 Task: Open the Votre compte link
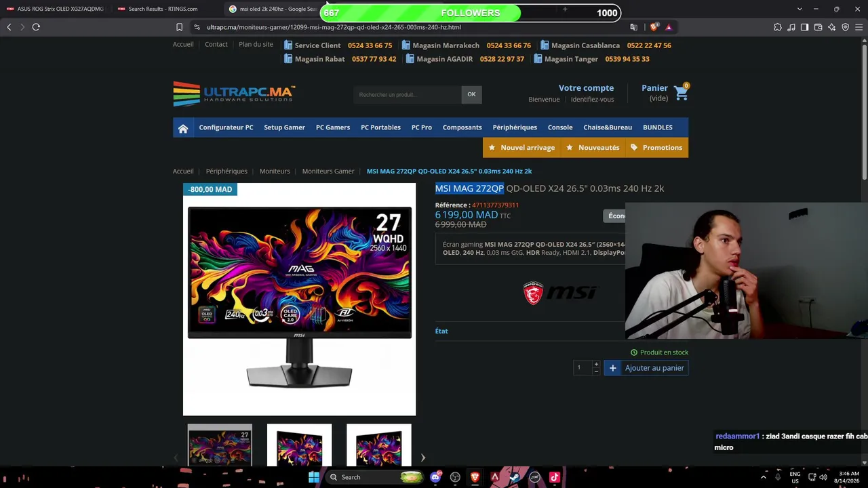586,88
